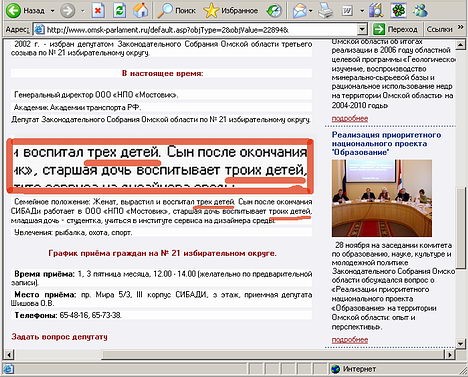Expand the Mail button dropdown arrow
The image size is (468, 377).
click(311, 11)
